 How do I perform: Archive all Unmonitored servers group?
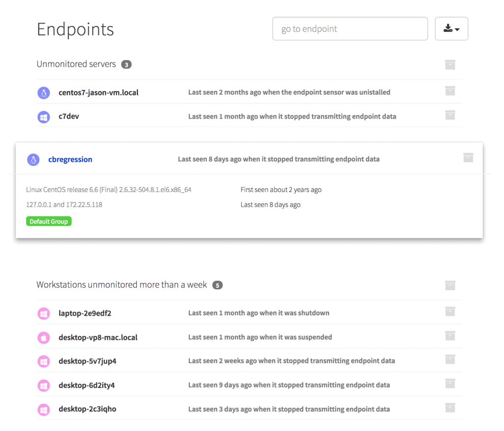pyautogui.click(x=450, y=64)
